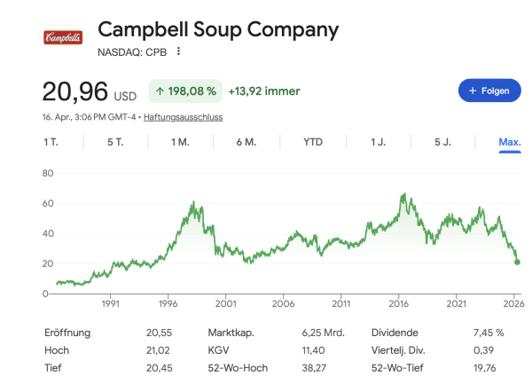The image size is (532, 392).
Task: Select the 1 M. chart range
Action: pos(180,142)
